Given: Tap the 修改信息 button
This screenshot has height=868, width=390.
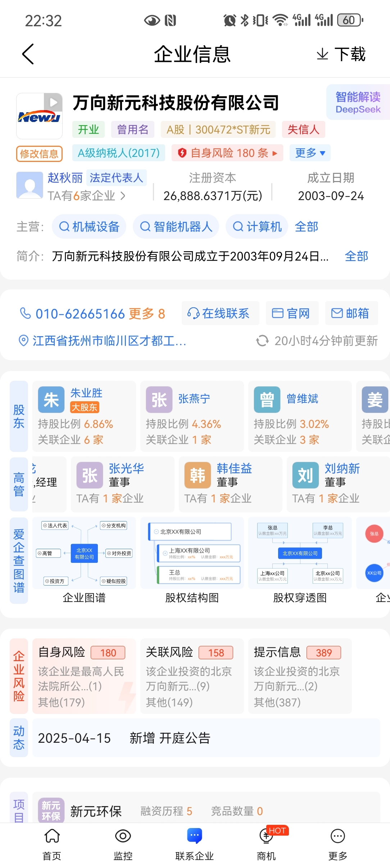Looking at the screenshot, I should click(39, 154).
